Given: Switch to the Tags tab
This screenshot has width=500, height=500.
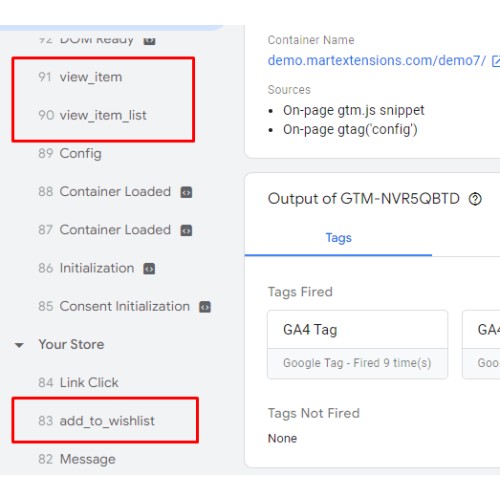Looking at the screenshot, I should click(338, 238).
